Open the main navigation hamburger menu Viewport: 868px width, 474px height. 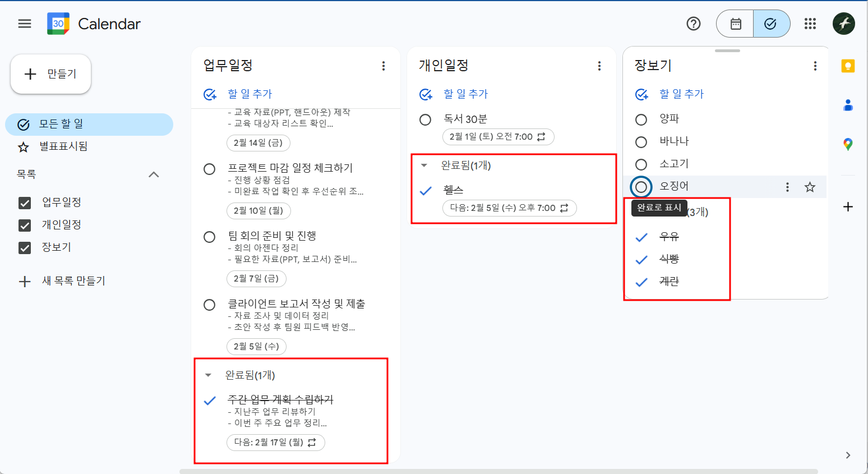[x=24, y=24]
